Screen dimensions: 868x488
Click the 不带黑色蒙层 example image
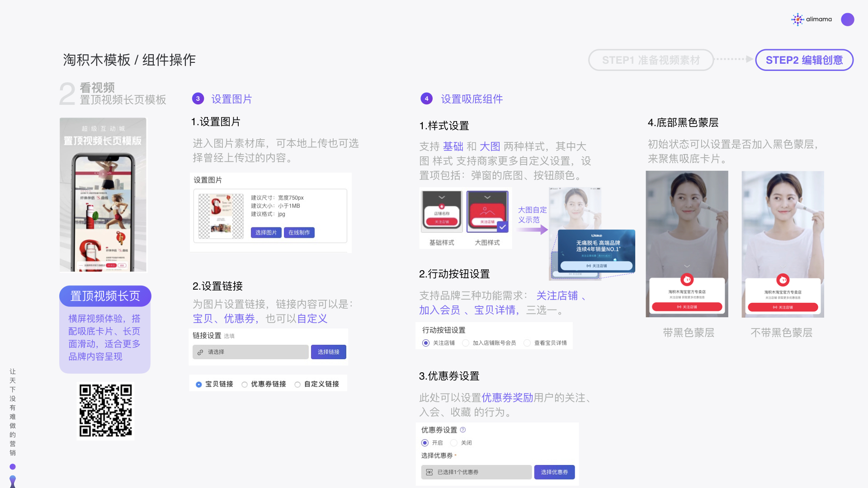(783, 244)
